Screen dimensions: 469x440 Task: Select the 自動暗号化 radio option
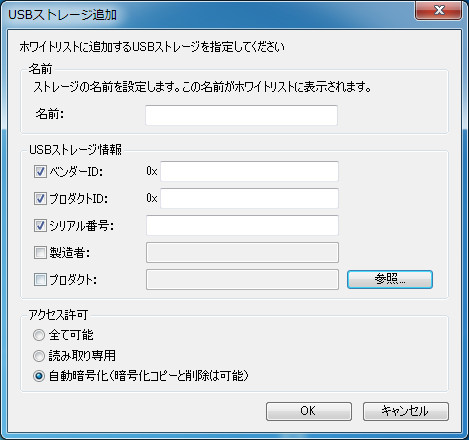39,376
